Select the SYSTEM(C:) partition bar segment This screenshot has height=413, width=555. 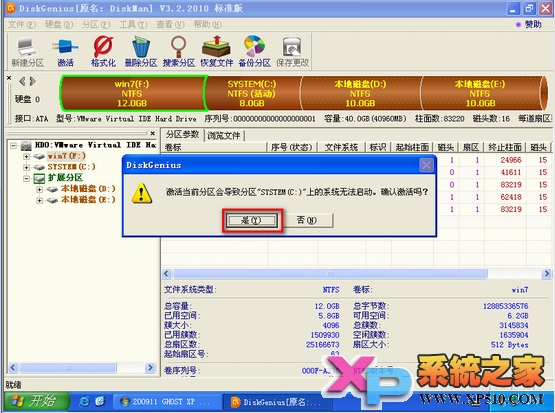[x=252, y=93]
